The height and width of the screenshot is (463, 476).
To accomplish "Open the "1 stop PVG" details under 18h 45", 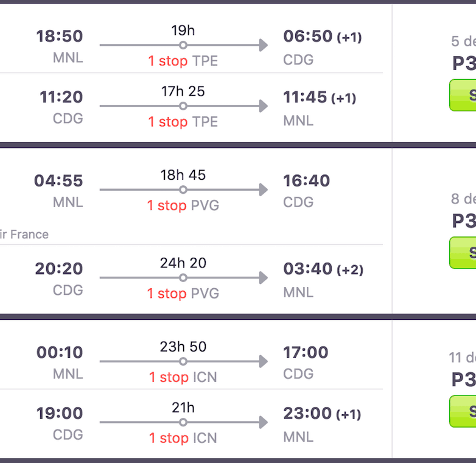I will [183, 206].
